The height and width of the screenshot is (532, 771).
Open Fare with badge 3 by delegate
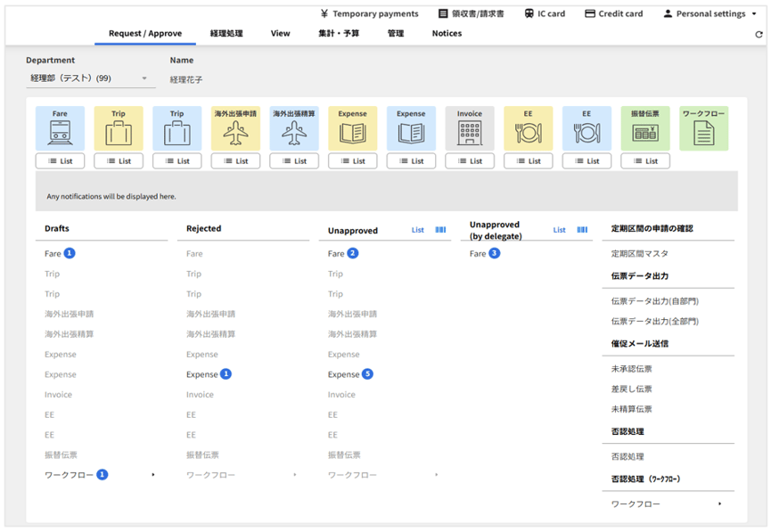click(x=484, y=253)
